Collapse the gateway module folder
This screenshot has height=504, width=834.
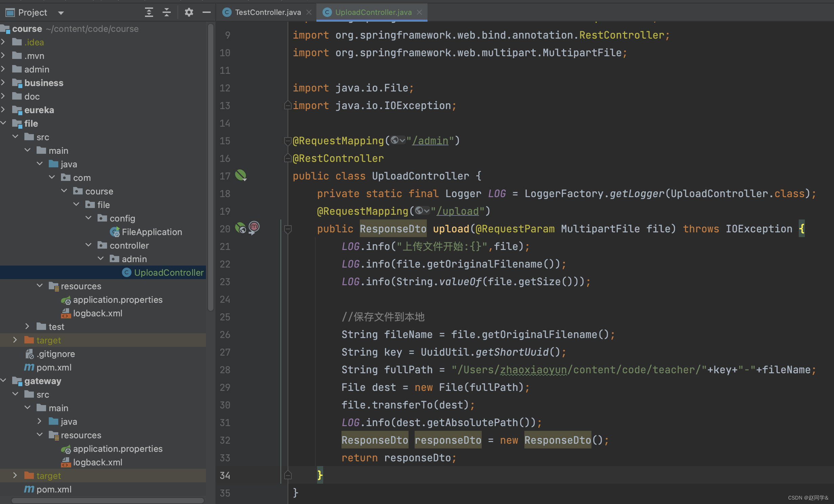point(3,380)
